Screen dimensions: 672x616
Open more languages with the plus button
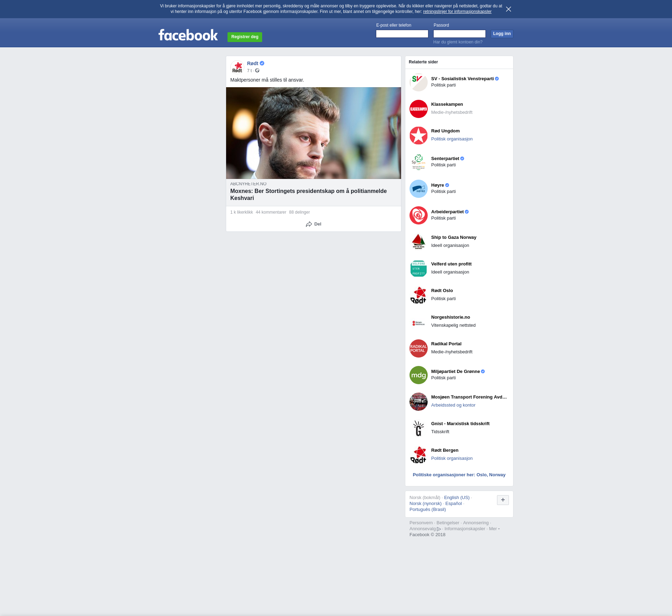pos(503,500)
